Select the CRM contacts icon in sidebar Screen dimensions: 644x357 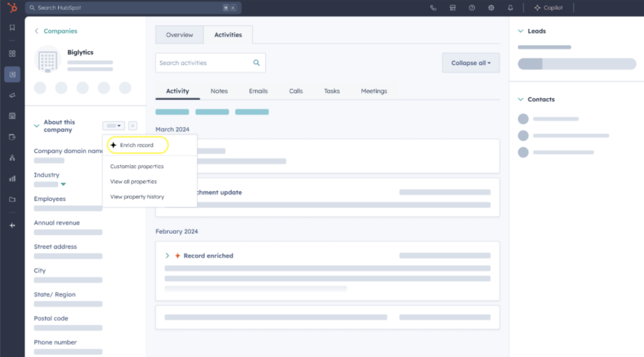point(13,74)
